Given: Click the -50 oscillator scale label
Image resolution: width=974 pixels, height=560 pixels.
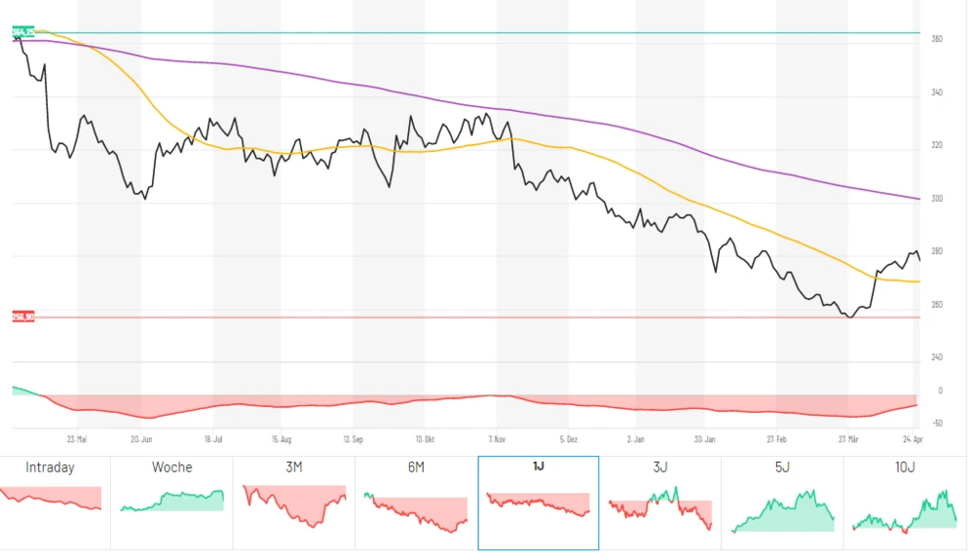Looking at the screenshot, I should click(x=937, y=424).
